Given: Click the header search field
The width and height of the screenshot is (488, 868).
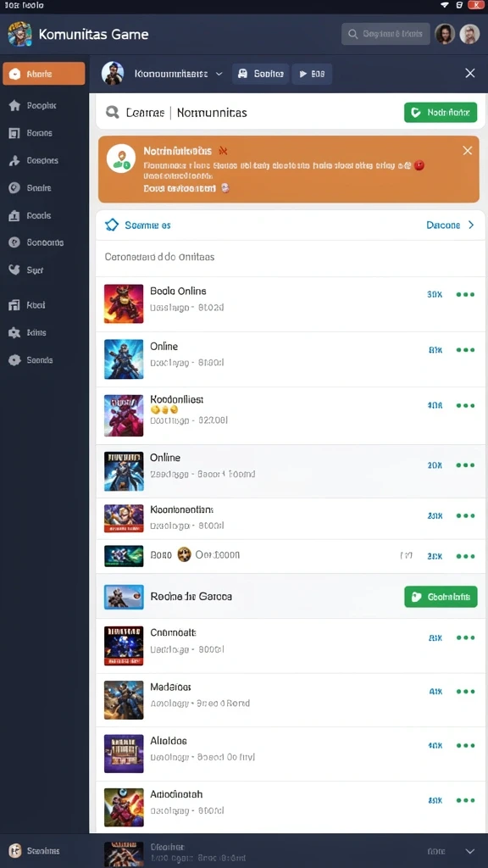Looking at the screenshot, I should (x=385, y=34).
